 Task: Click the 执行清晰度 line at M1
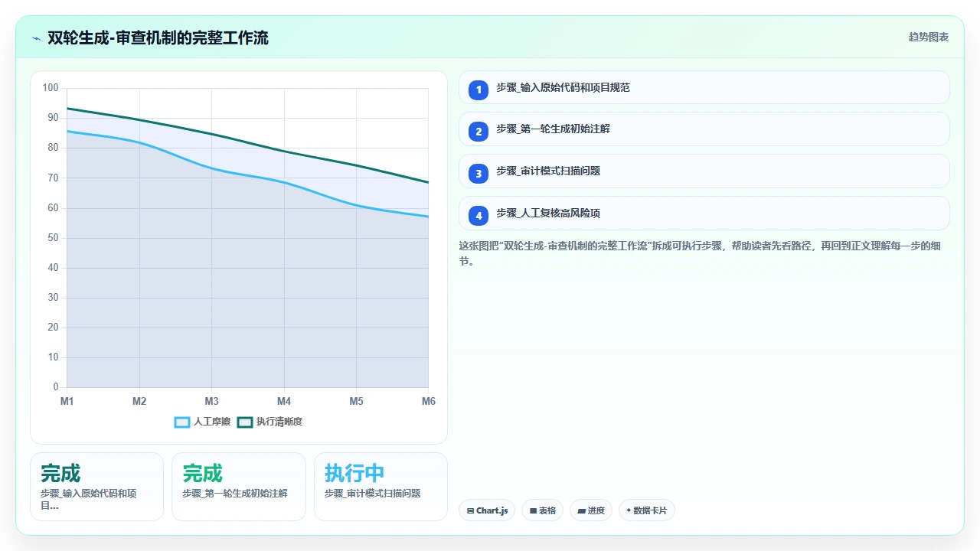click(x=67, y=108)
